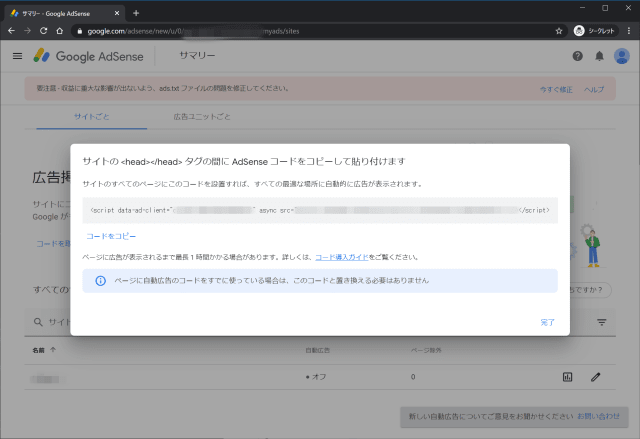Go forward in browser history
Viewport: 640px width, 439px height.
(27, 31)
